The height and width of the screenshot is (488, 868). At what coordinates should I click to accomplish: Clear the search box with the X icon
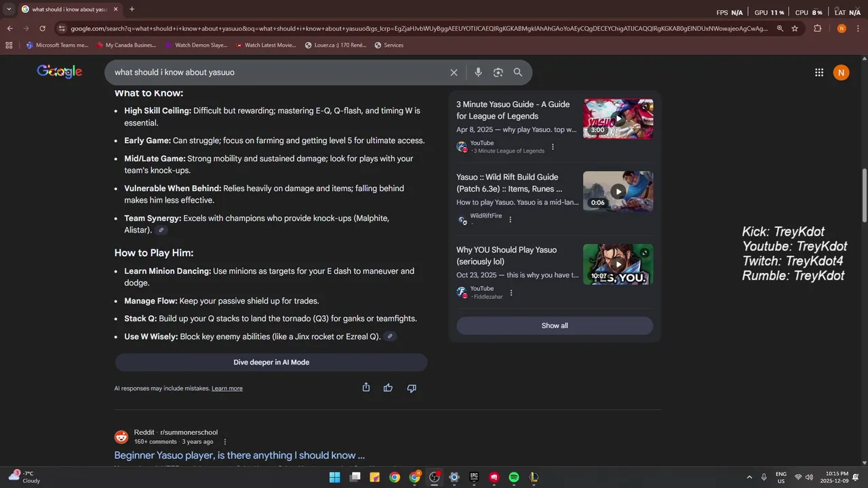coord(454,73)
